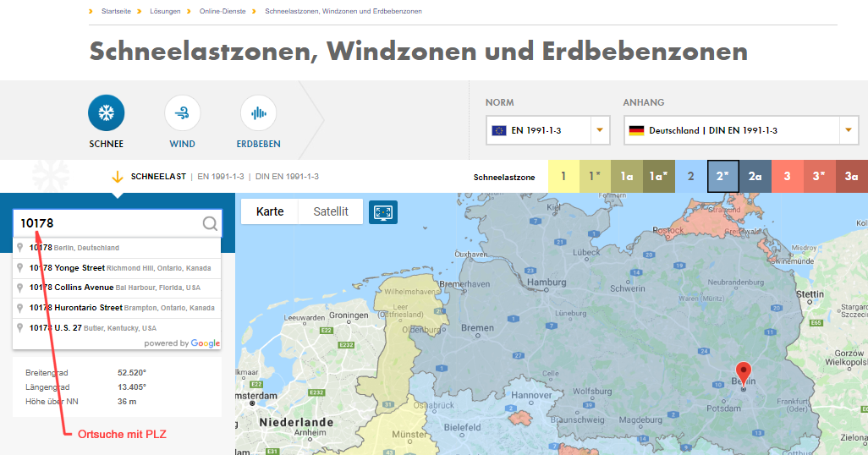Switch to the Wind load icon

[182, 113]
